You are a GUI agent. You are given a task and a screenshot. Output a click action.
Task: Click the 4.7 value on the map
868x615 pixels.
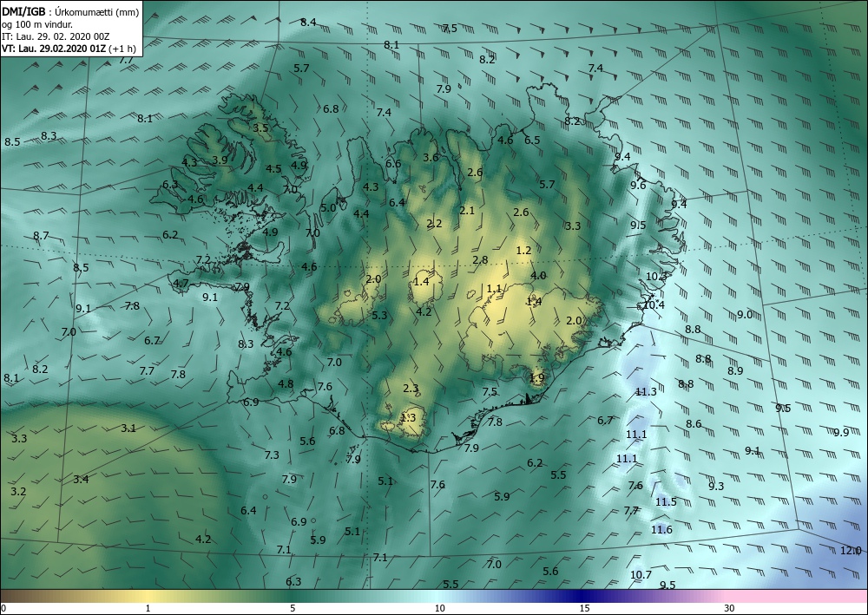[181, 283]
